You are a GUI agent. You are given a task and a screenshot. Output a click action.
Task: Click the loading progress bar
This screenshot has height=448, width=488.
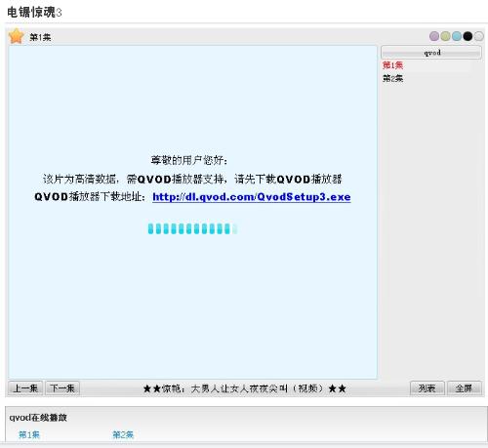point(192,228)
